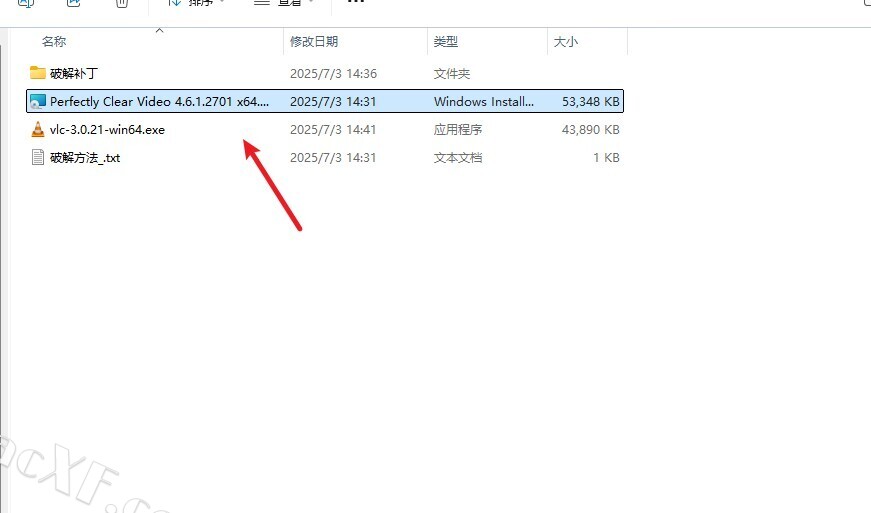Sort by the 修改日期 column header
The image size is (871, 513).
[314, 42]
